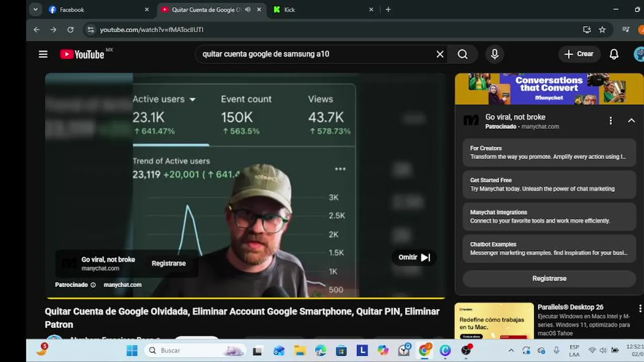Open Microsoft Edge from the taskbar

pos(320,350)
